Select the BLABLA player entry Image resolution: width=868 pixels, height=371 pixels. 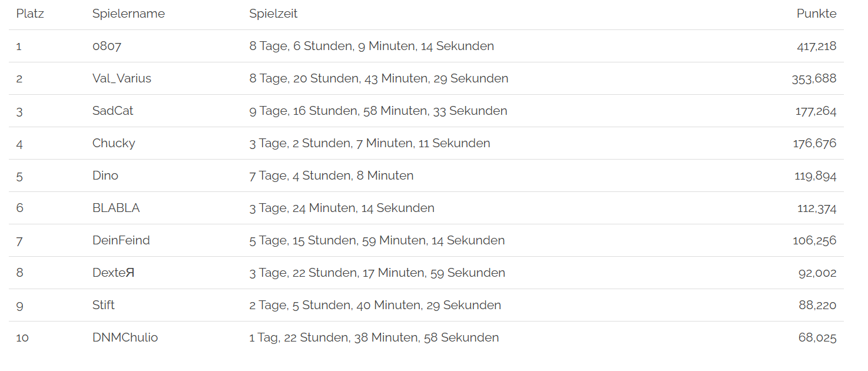pyautogui.click(x=116, y=208)
